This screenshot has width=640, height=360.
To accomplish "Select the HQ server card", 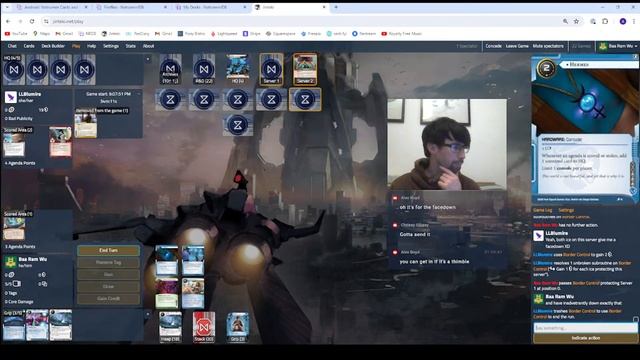I will click(x=238, y=69).
